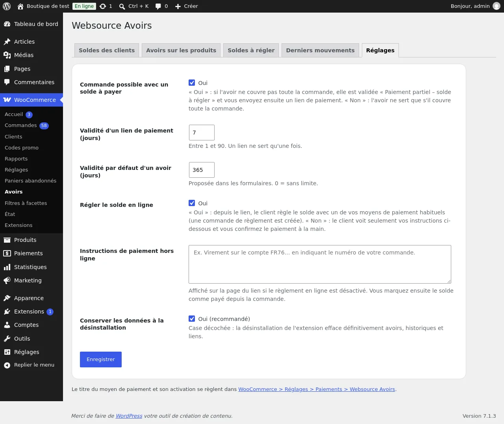Click the search magnifier icon Ctrl + K
Screen dimensions: 504x424
(x=122, y=6)
